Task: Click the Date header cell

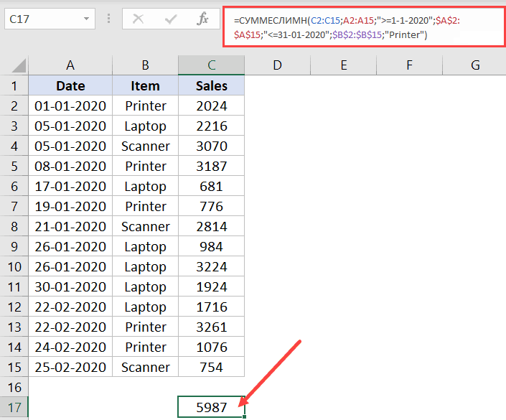Action: coord(70,86)
